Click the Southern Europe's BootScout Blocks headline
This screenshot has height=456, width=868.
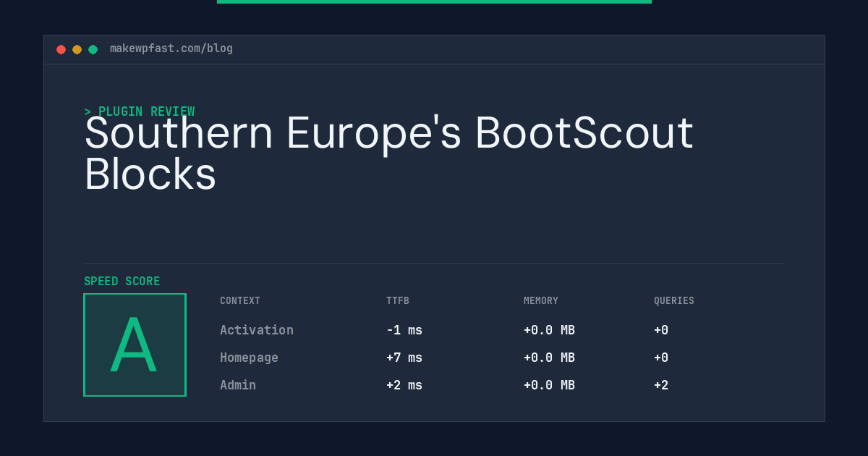click(389, 153)
